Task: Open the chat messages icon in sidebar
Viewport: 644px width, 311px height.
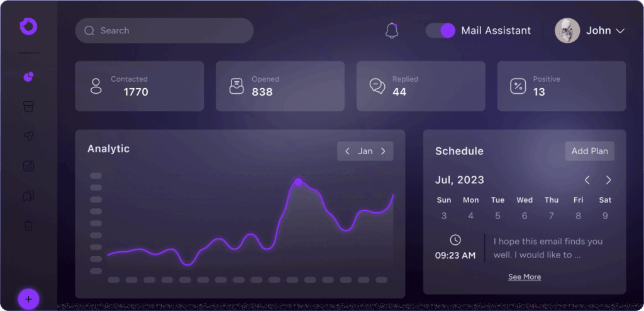Action: pos(28,196)
